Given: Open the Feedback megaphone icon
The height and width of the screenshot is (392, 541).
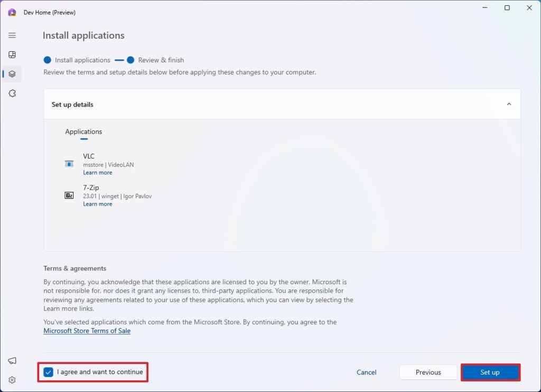Looking at the screenshot, I should tap(12, 360).
